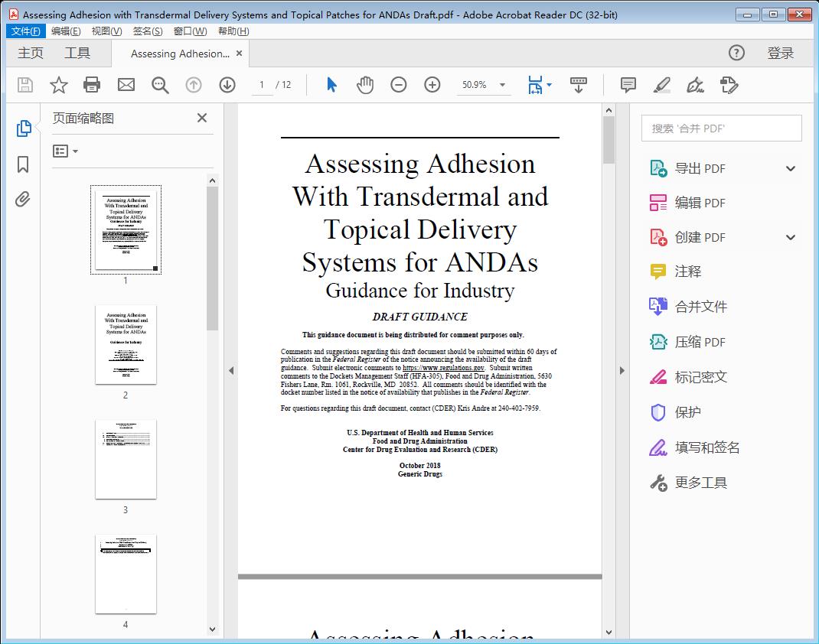The height and width of the screenshot is (644, 819).
Task: Expand the 导出 PDF options chevron
Action: [x=790, y=168]
